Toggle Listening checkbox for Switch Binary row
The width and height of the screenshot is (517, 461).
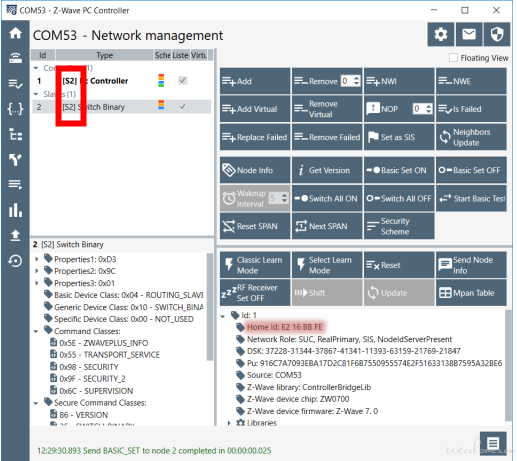click(x=182, y=107)
